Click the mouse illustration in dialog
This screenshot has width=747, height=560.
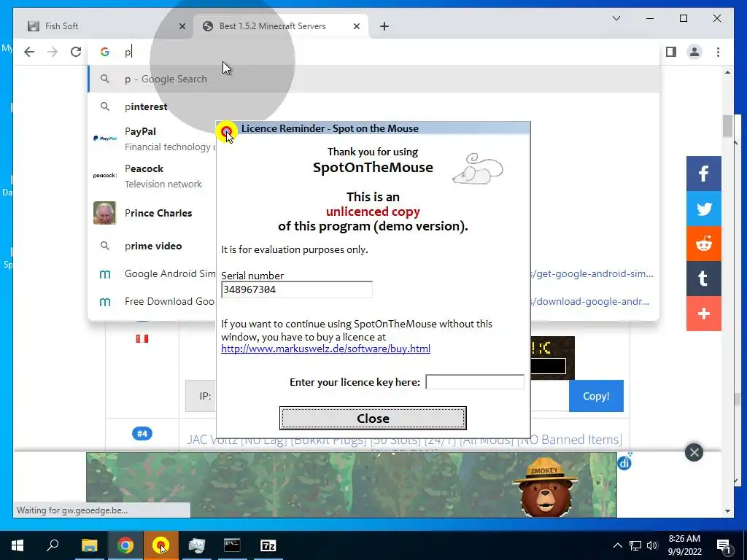(477, 168)
